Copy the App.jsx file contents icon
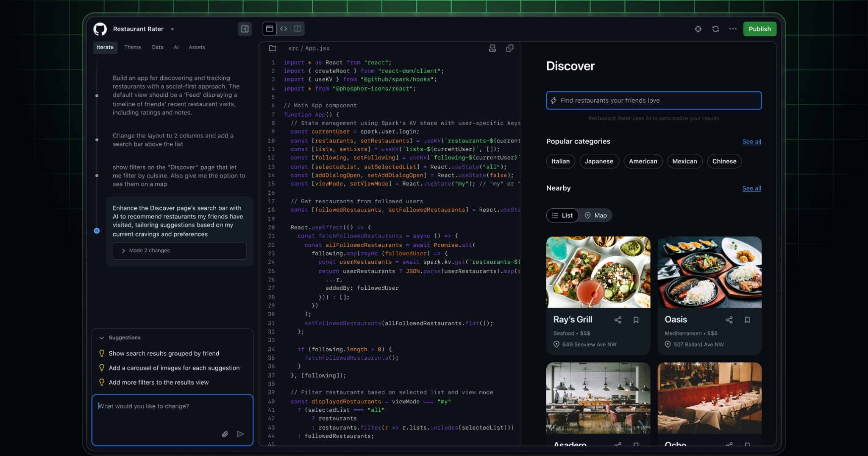 [x=510, y=48]
